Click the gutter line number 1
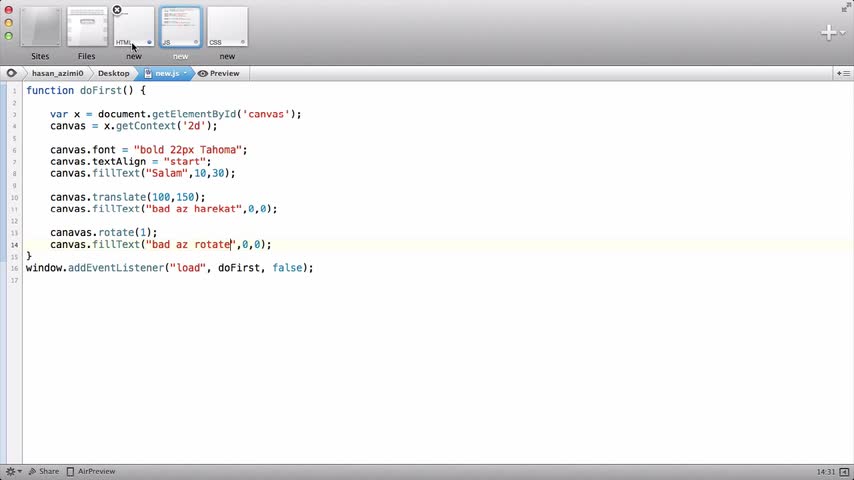854x480 pixels. point(15,91)
